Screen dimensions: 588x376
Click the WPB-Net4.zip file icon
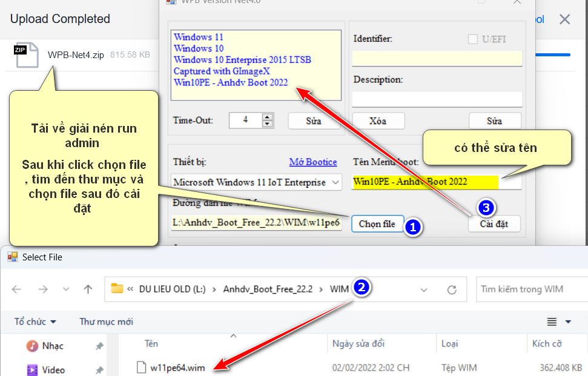pos(27,55)
